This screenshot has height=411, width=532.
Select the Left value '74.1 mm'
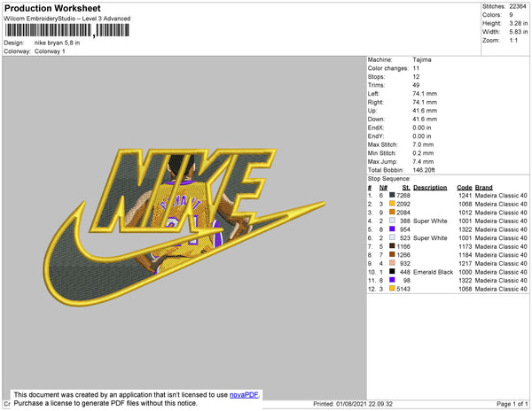click(425, 94)
